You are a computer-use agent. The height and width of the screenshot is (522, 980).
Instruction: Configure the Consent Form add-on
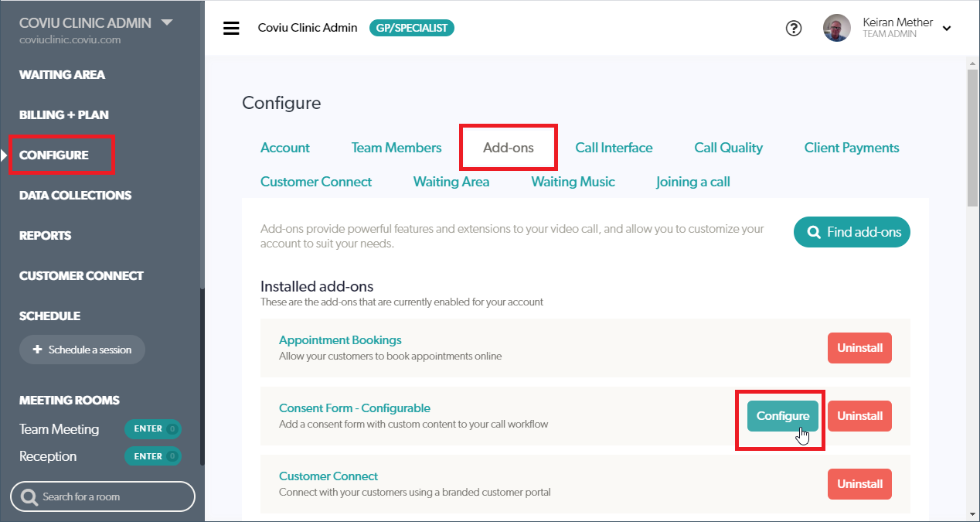pyautogui.click(x=782, y=416)
